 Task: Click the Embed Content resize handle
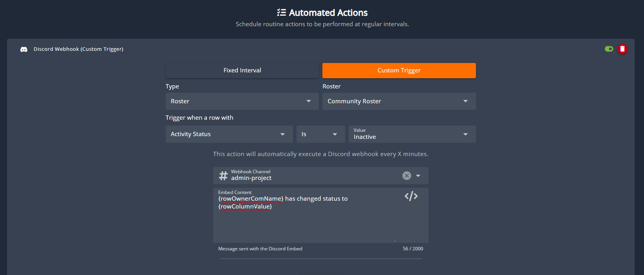coord(394,241)
